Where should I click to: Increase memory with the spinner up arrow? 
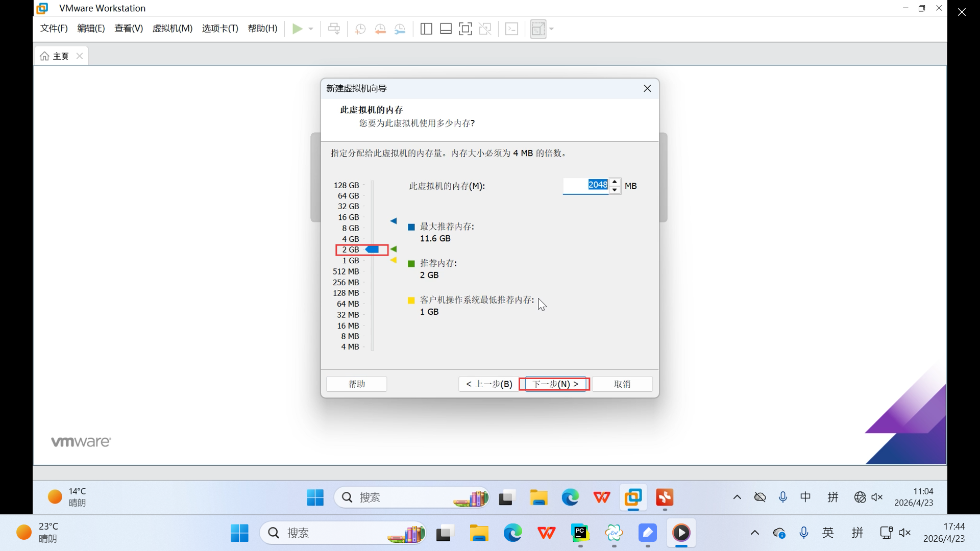click(x=615, y=182)
